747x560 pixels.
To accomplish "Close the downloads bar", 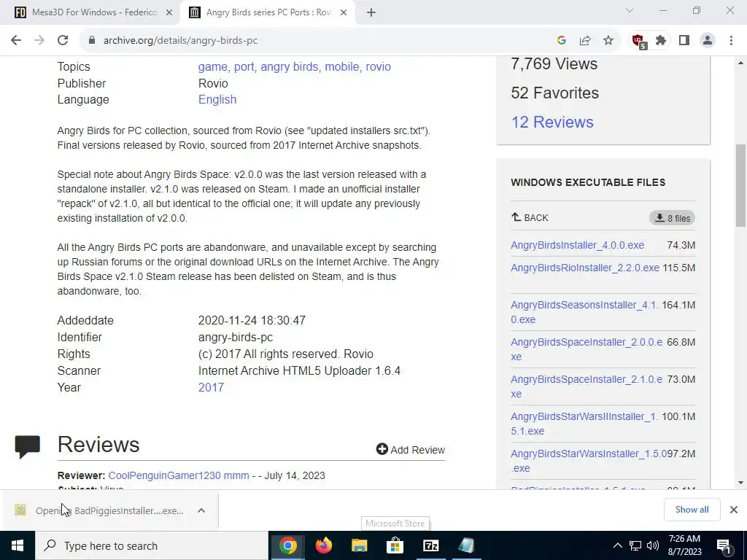I will (x=734, y=510).
